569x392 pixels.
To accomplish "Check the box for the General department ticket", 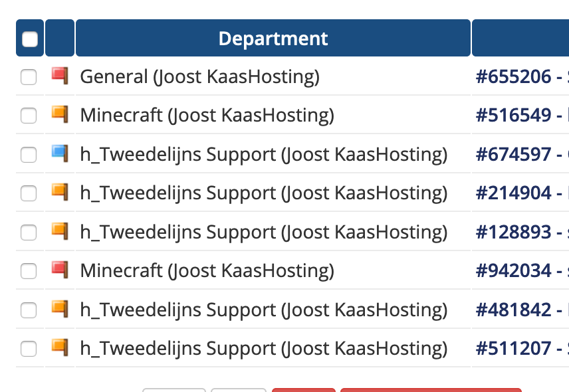I will [x=29, y=77].
